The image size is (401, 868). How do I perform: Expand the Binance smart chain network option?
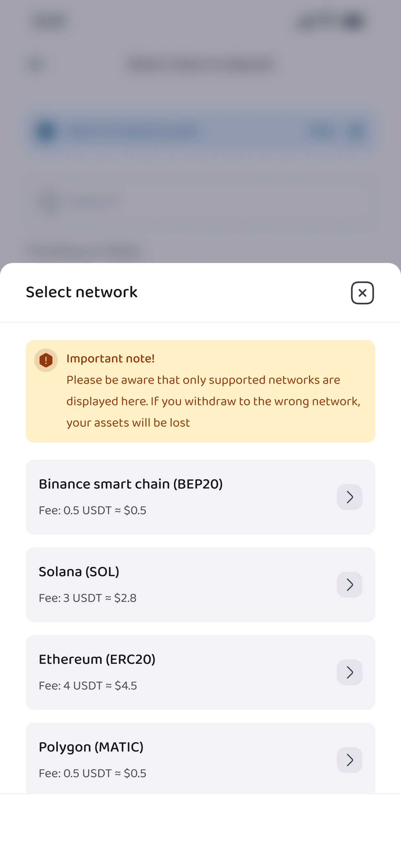(x=349, y=497)
